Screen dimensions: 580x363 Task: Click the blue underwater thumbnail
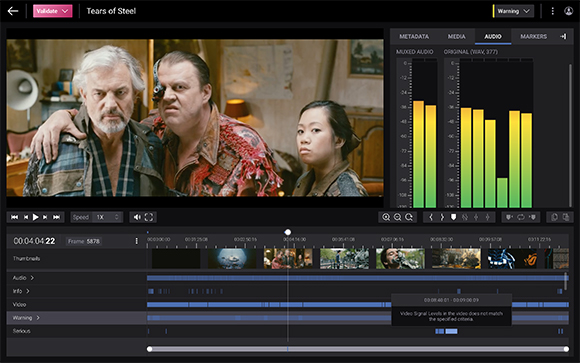(x=232, y=259)
